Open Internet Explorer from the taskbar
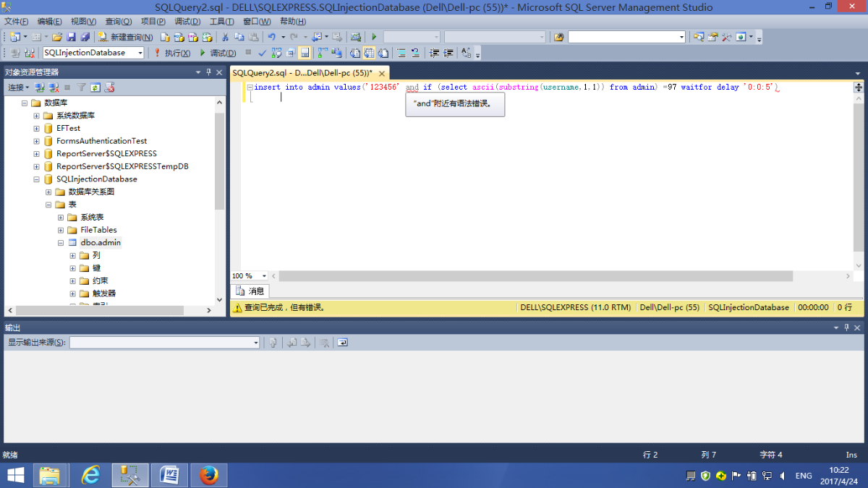868x488 pixels. [90, 475]
